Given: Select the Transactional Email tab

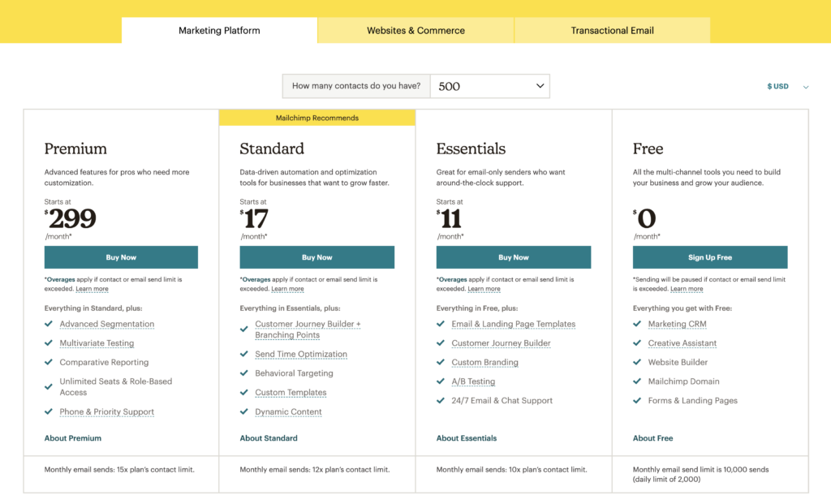Looking at the screenshot, I should [x=612, y=30].
